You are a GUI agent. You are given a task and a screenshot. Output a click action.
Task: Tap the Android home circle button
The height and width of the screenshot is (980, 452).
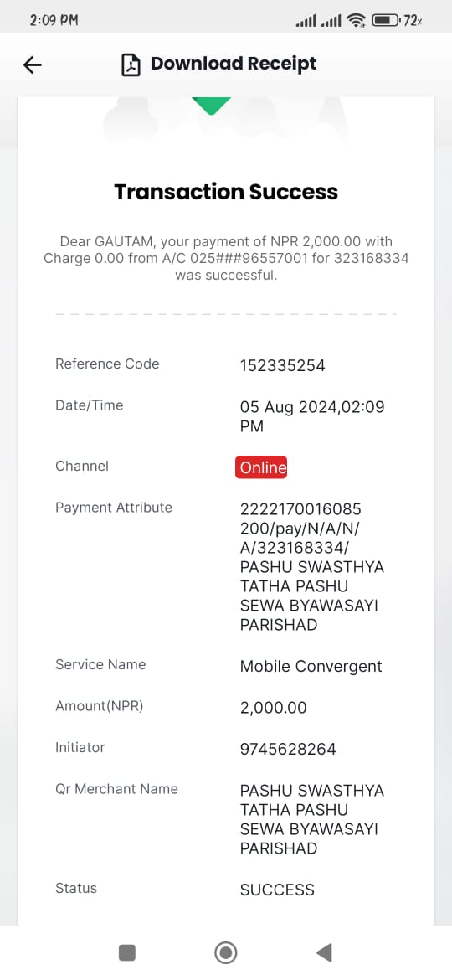click(225, 952)
